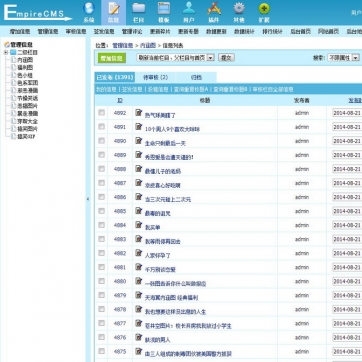Open the 不限属性 search attribute dropdown
This screenshot has width=362, height=362.
pyautogui.click(x=344, y=58)
